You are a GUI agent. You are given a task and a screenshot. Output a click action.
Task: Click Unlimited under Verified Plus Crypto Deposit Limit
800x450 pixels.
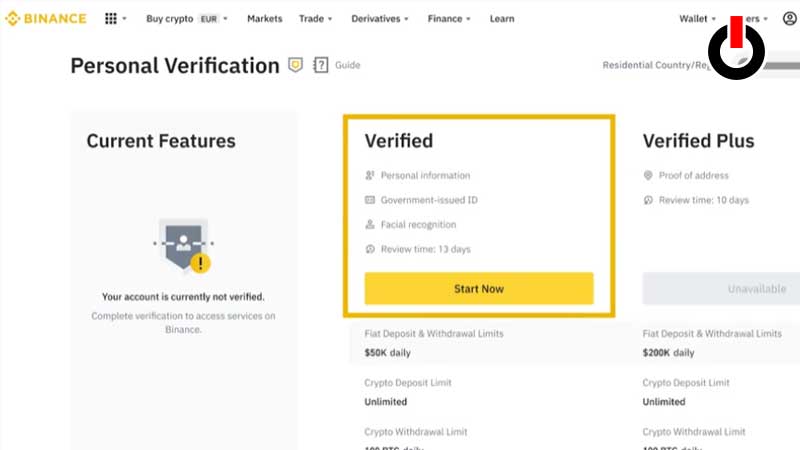click(x=664, y=402)
